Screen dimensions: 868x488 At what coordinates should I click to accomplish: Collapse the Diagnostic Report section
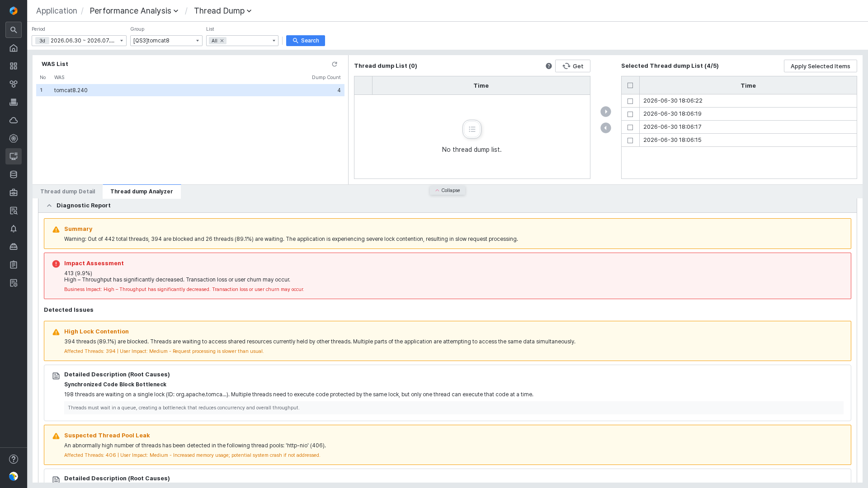pos(49,206)
